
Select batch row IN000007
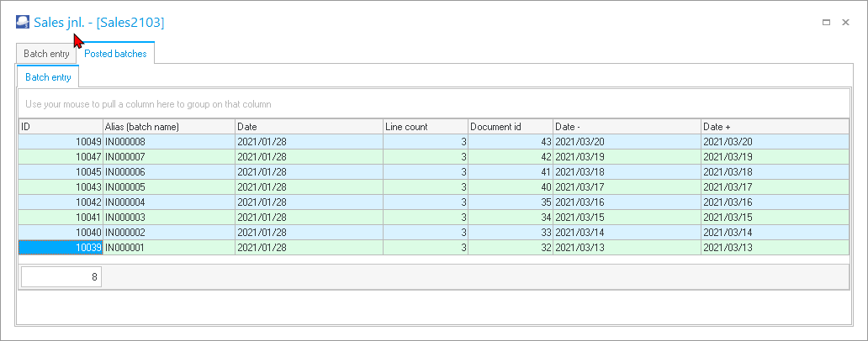click(x=168, y=156)
